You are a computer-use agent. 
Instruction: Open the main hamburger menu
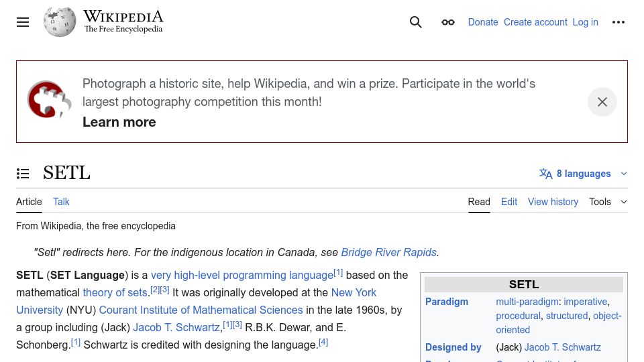23,22
